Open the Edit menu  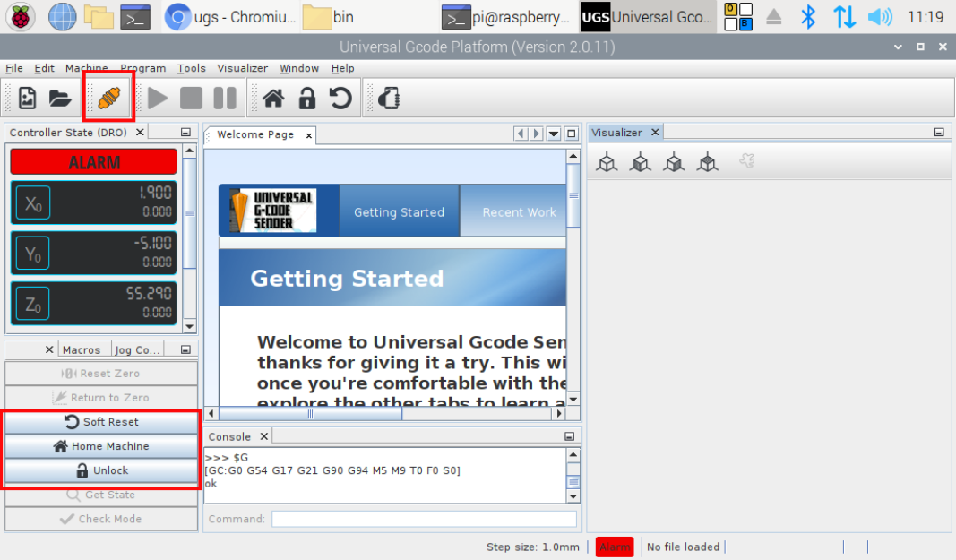[44, 68]
